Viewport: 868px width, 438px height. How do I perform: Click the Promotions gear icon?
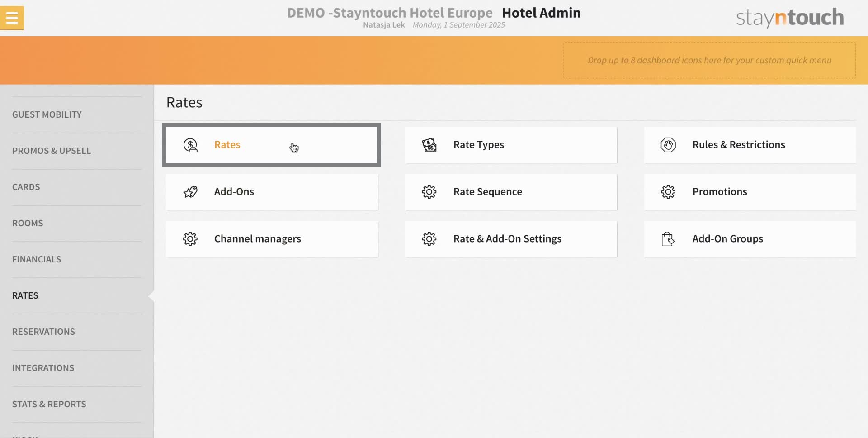pos(668,192)
